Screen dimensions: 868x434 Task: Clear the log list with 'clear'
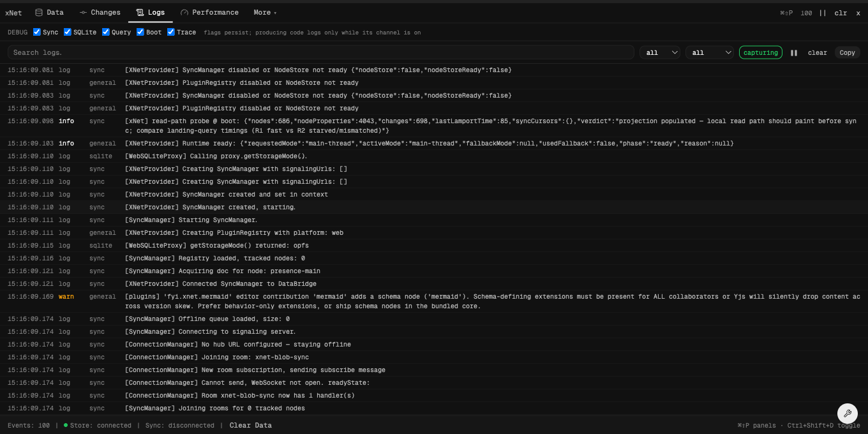[x=817, y=53]
